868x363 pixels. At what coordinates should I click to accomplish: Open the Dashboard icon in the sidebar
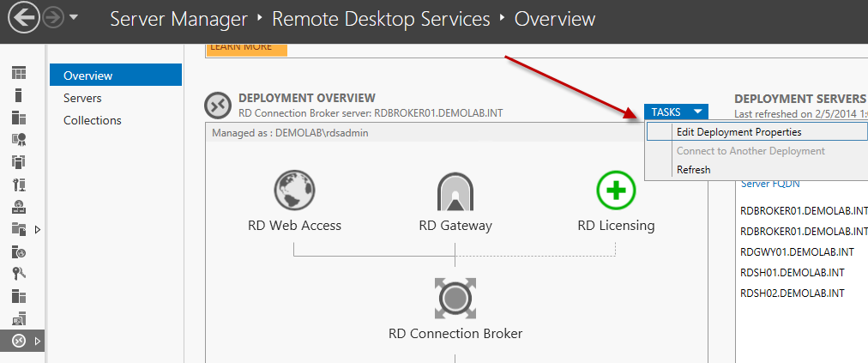pos(19,73)
